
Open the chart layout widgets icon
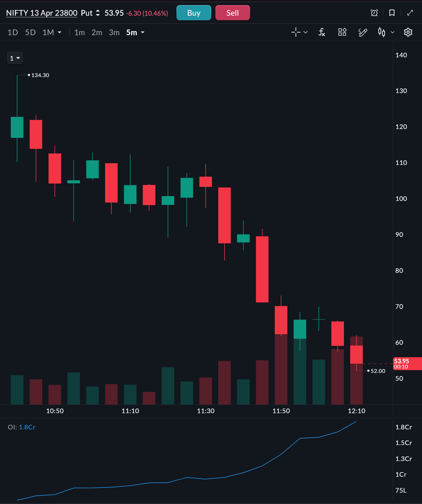point(342,32)
